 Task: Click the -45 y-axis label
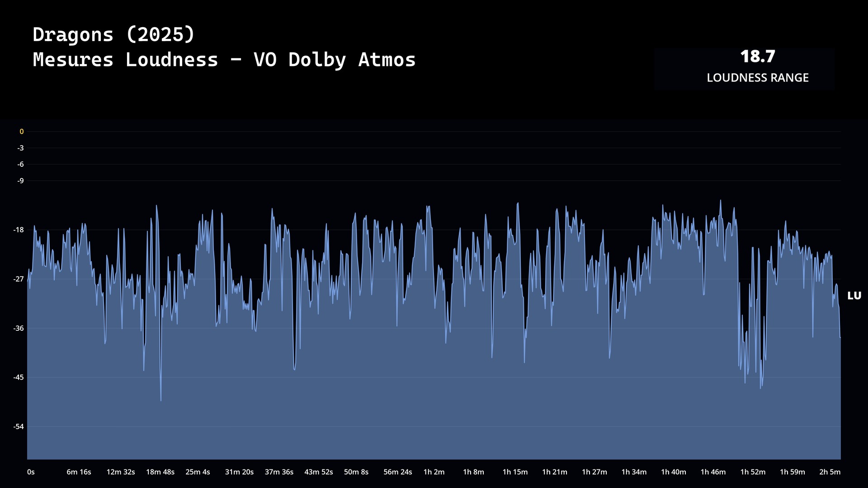pyautogui.click(x=19, y=377)
